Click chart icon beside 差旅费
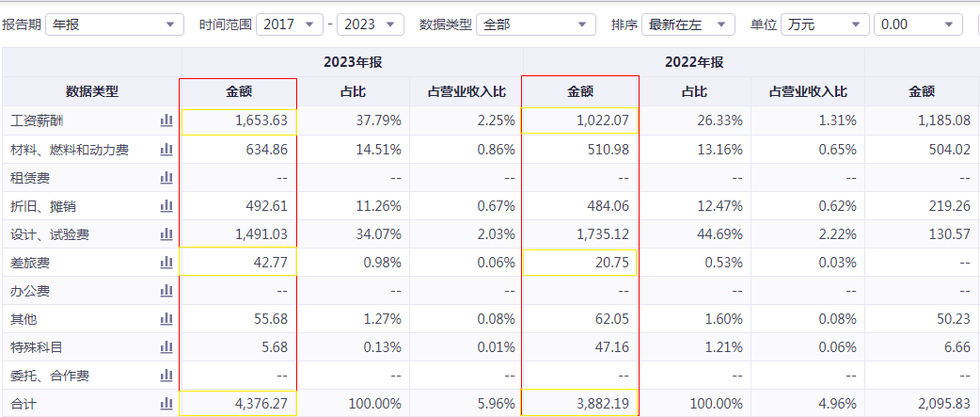This screenshot has width=980, height=417. [x=166, y=262]
